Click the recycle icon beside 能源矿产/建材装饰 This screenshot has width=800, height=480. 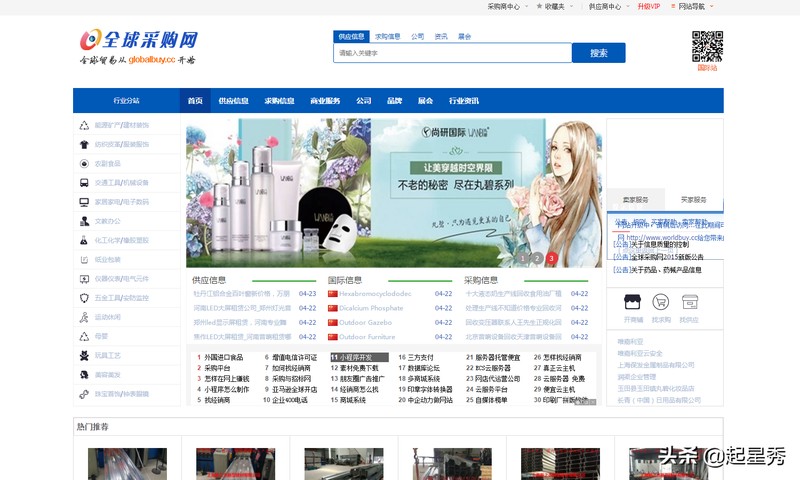pos(84,125)
